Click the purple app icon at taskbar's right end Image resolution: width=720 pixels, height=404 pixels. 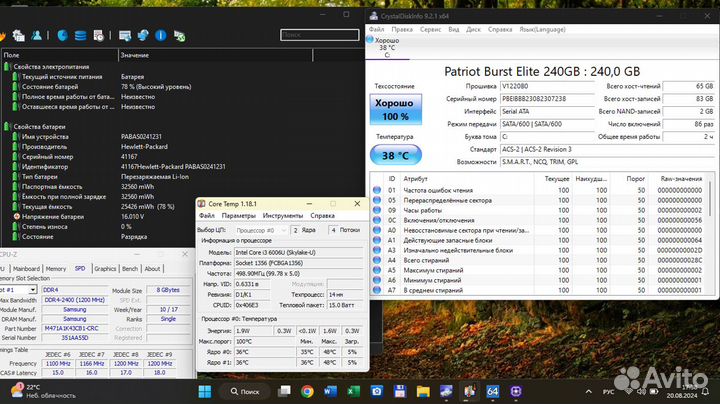516,391
